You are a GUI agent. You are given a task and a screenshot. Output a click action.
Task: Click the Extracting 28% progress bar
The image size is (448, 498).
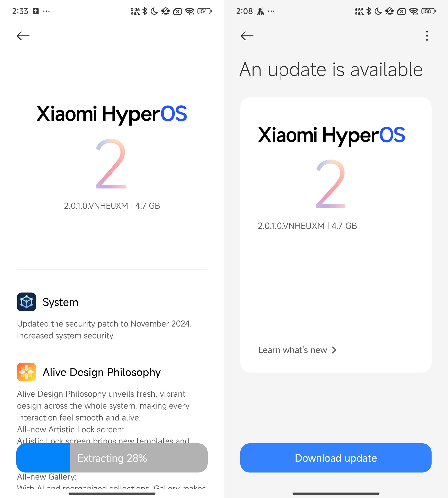click(x=112, y=458)
